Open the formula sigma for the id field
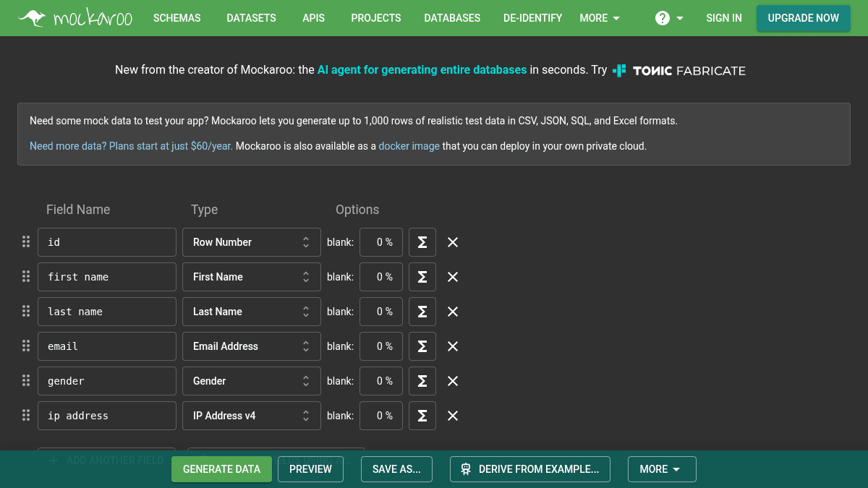This screenshot has height=488, width=868. 422,242
